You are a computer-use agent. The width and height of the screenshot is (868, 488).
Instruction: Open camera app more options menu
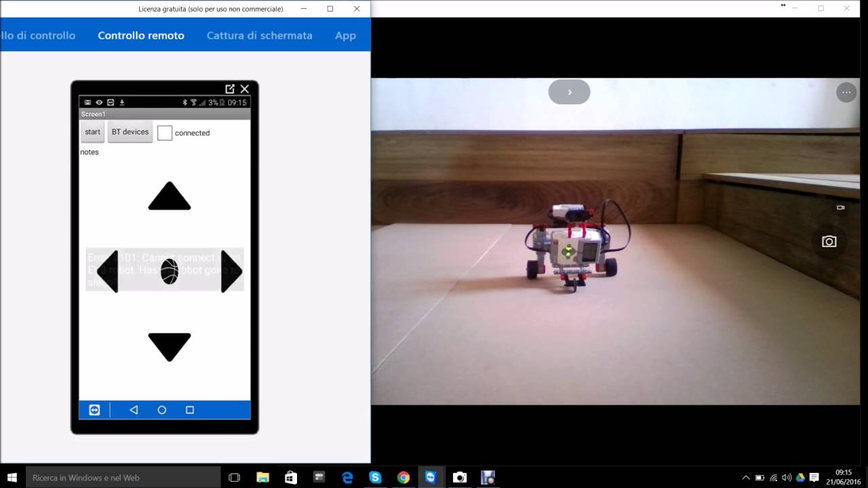click(x=846, y=92)
